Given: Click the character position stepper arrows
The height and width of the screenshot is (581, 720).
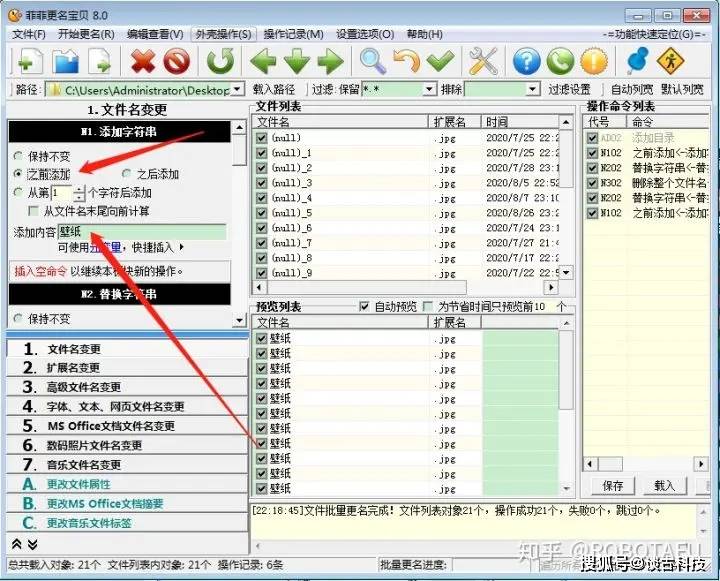Looking at the screenshot, I should pyautogui.click(x=79, y=193).
